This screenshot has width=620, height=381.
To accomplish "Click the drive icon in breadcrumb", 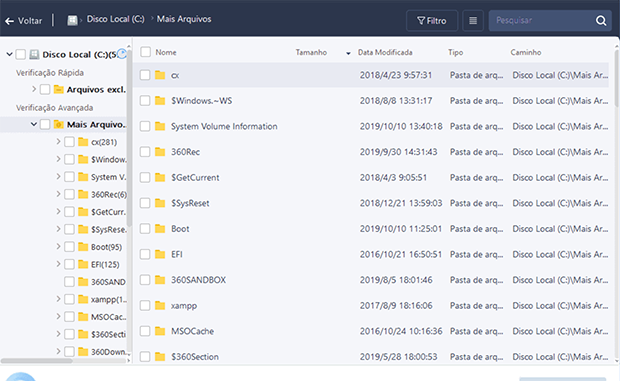I will (x=72, y=20).
